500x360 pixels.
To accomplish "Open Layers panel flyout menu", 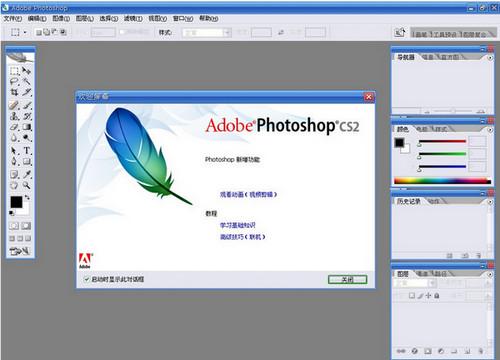I will pos(490,274).
